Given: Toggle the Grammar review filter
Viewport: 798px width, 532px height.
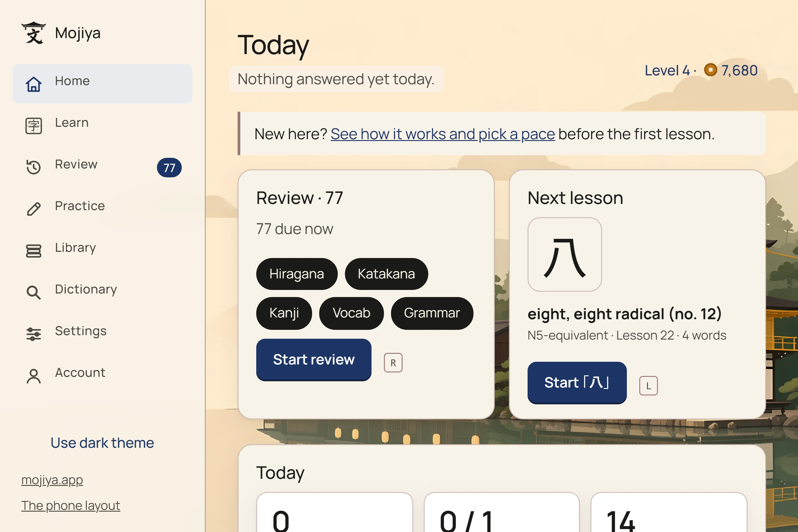Looking at the screenshot, I should [x=432, y=313].
